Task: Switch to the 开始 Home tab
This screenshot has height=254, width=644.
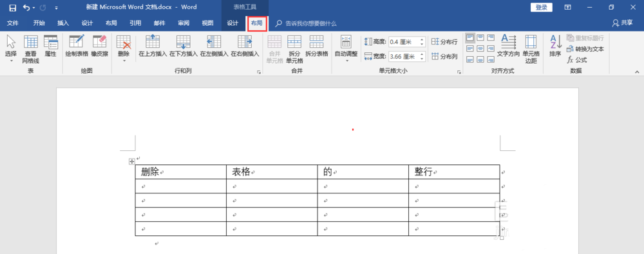Action: coord(39,23)
